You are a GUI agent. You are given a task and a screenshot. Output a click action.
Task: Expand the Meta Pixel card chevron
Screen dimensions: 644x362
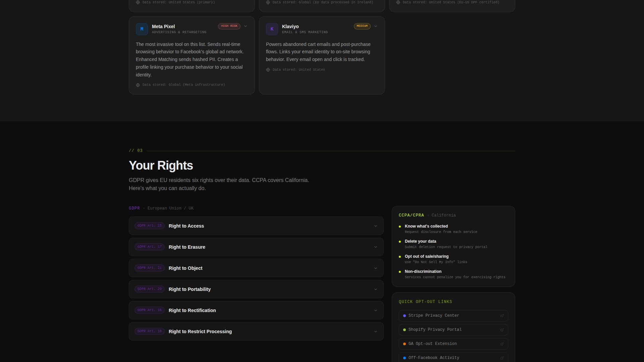coord(246,26)
